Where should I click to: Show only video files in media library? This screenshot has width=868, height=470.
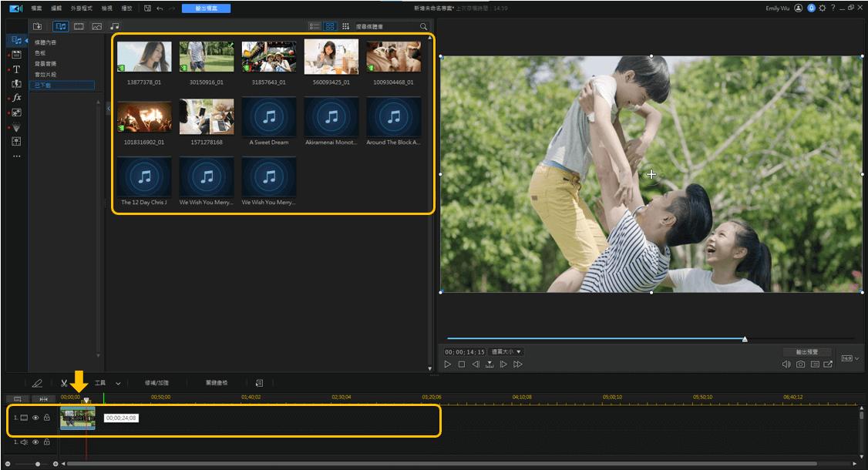coord(79,26)
